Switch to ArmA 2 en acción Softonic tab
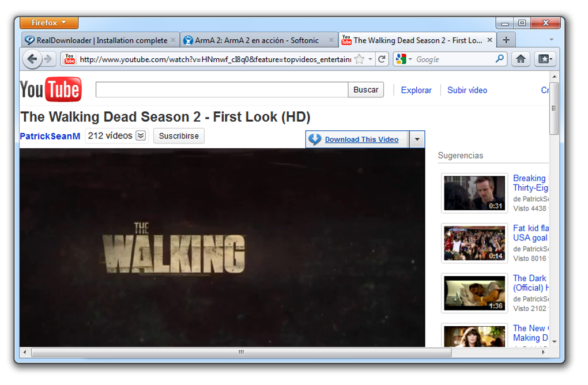The width and height of the screenshot is (588, 385). [259, 40]
